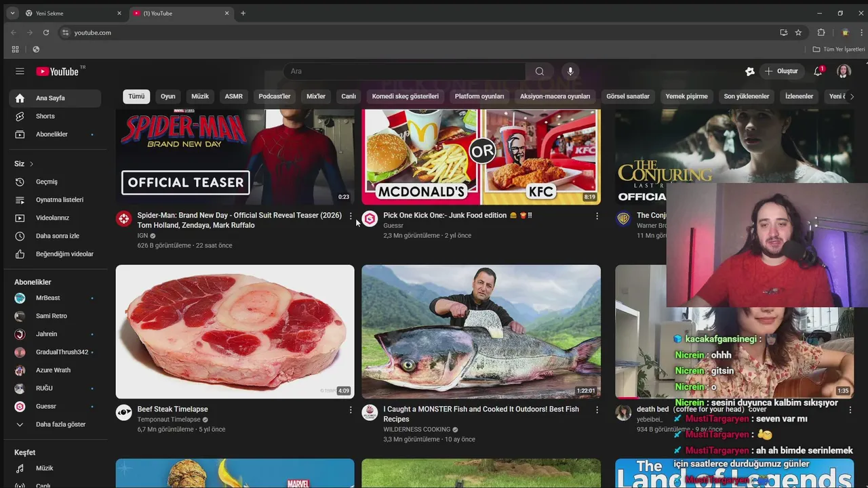Open Sami Retro channel subscription
This screenshot has height=488, width=868.
56,316
